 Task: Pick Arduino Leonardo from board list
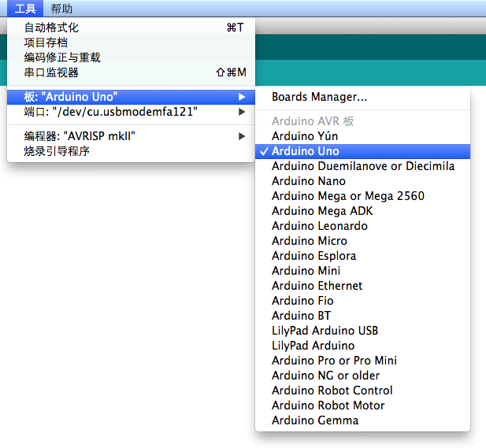pyautogui.click(x=319, y=226)
